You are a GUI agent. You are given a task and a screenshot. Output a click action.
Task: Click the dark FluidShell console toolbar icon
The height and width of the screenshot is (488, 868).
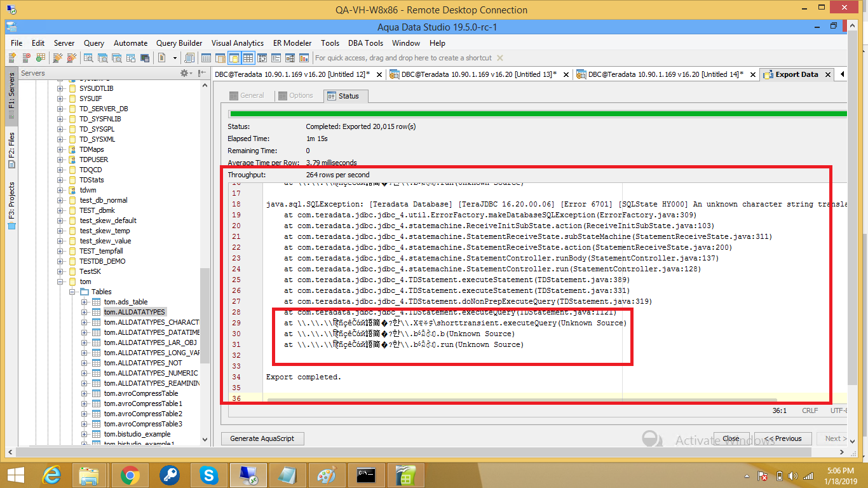click(x=145, y=58)
